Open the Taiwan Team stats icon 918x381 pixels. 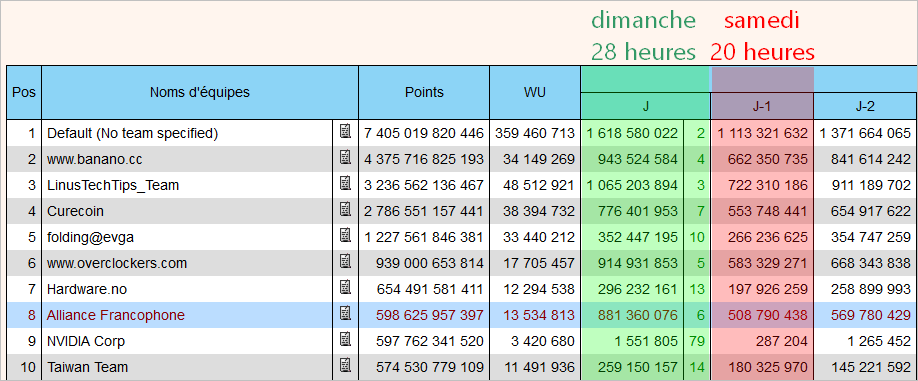[345, 366]
